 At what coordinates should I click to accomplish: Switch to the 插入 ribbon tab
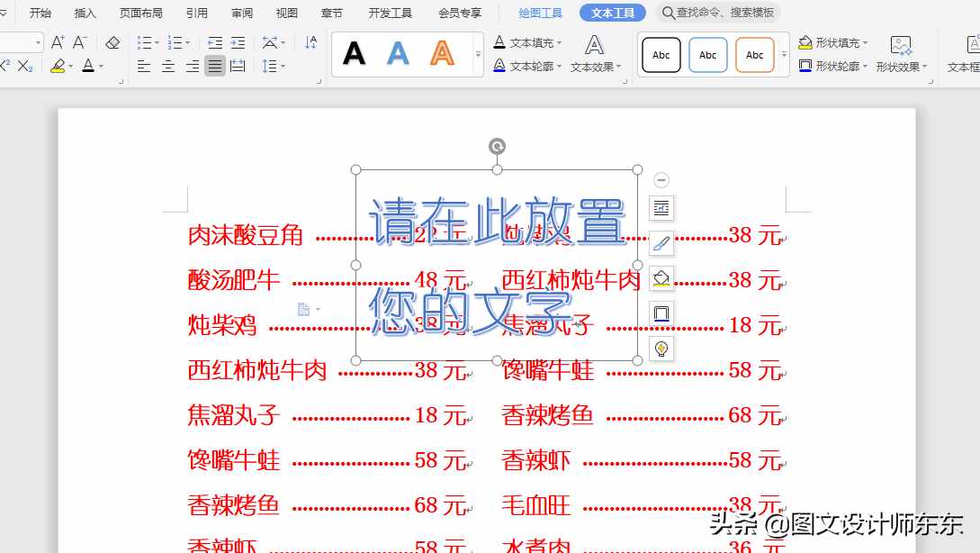[x=85, y=13]
